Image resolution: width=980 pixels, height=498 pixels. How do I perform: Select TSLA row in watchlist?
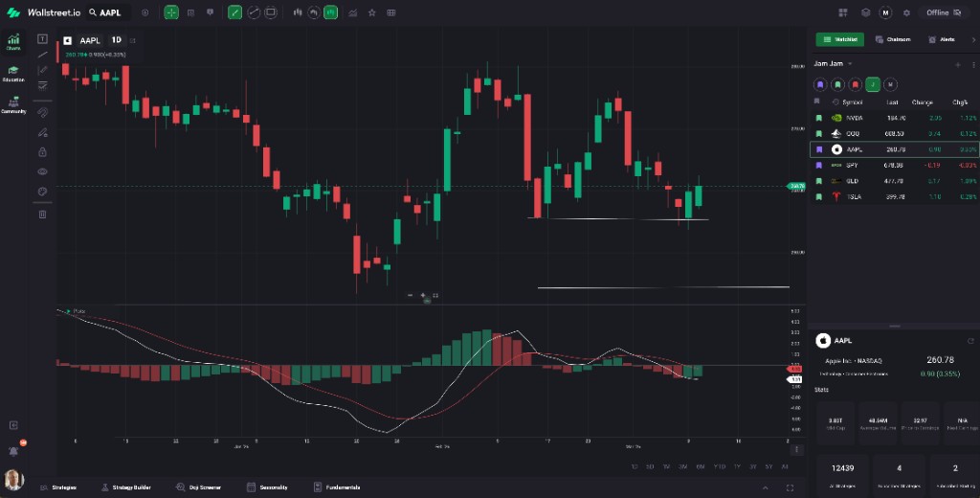(x=895, y=196)
